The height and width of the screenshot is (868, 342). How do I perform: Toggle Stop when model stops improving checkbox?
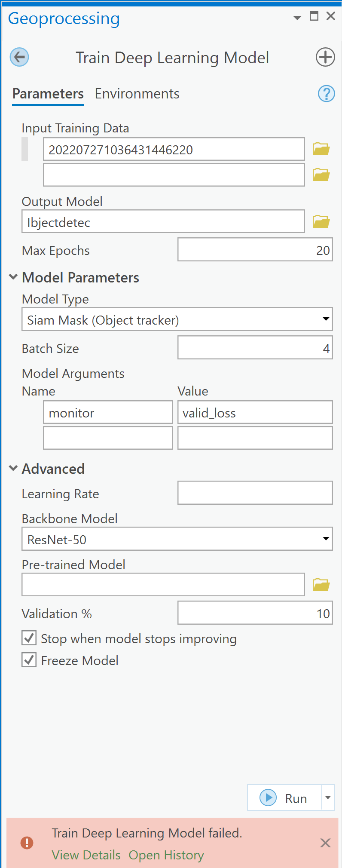(29, 638)
